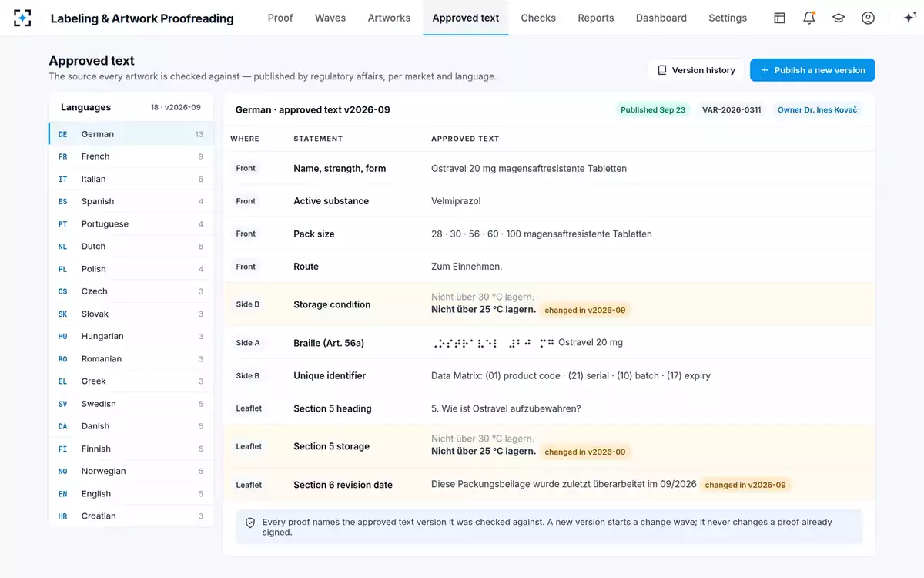The width and height of the screenshot is (924, 578).
Task: Open the notifications bell
Action: pos(808,18)
